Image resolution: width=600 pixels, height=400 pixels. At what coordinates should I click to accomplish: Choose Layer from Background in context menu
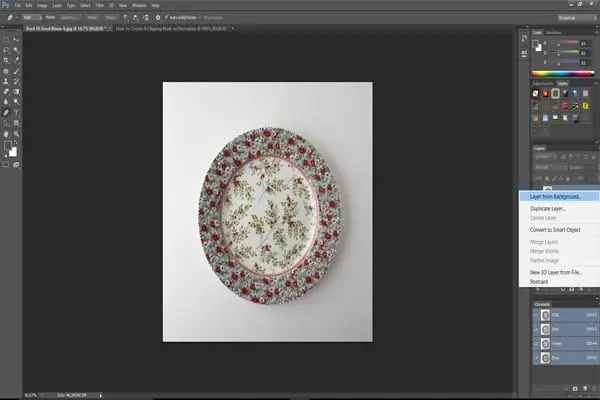point(559,196)
